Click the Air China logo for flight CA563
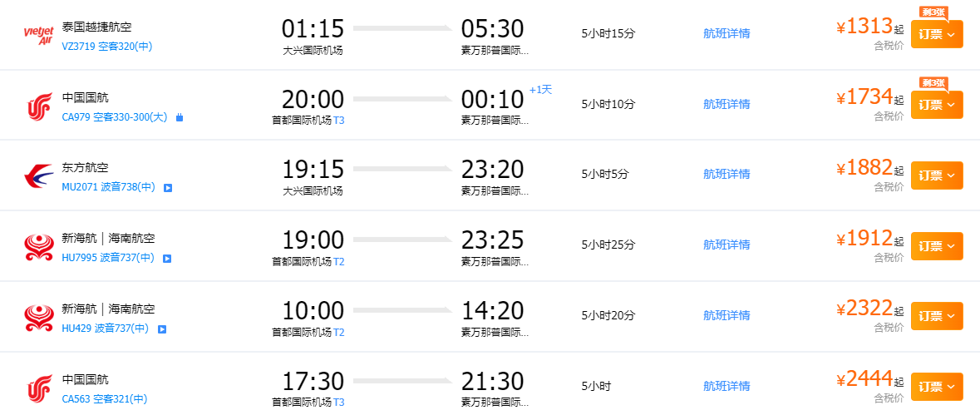 pyautogui.click(x=39, y=388)
